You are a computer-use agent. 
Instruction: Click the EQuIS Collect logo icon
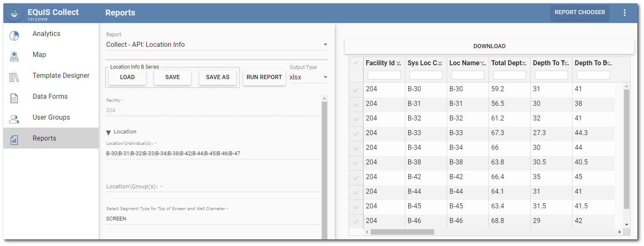pos(14,12)
